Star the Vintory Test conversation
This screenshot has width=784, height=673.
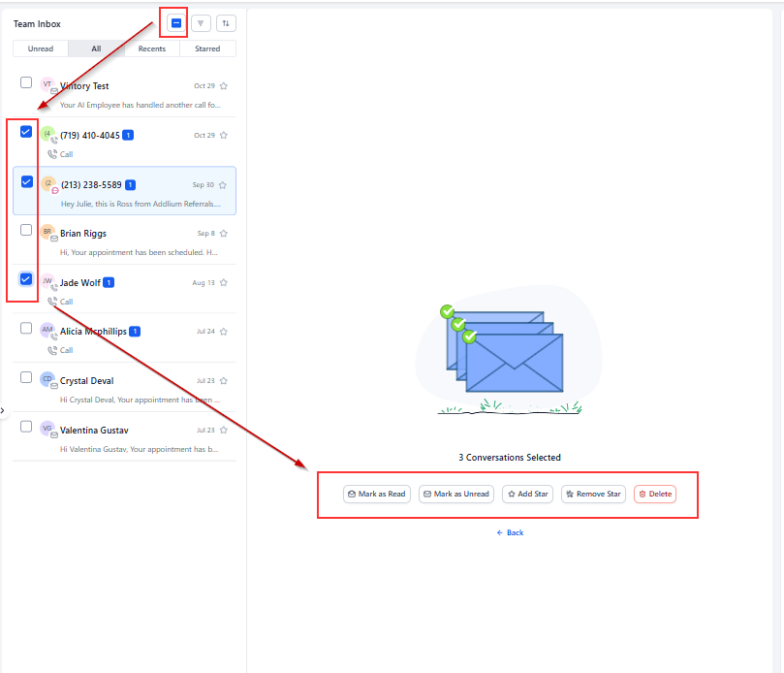[224, 86]
